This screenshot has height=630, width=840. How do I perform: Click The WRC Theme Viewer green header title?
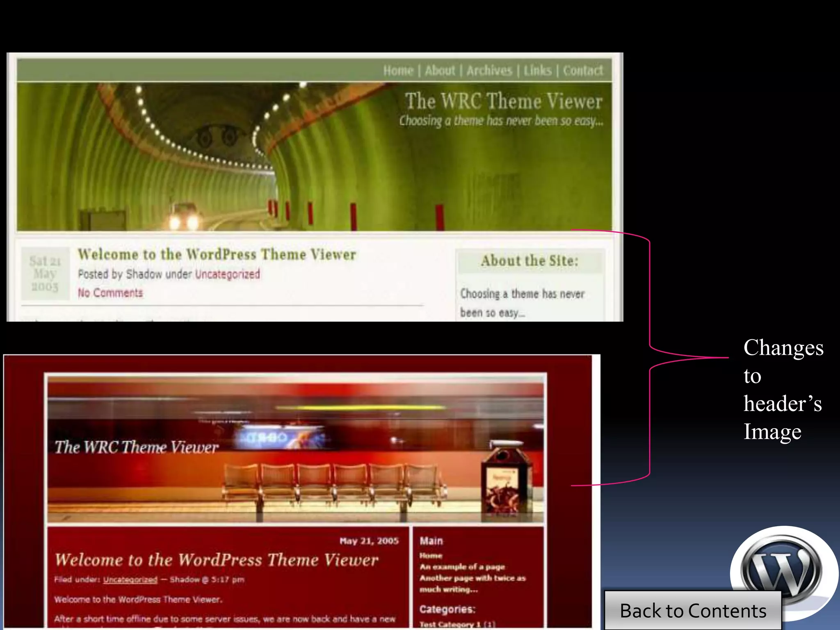(x=504, y=101)
